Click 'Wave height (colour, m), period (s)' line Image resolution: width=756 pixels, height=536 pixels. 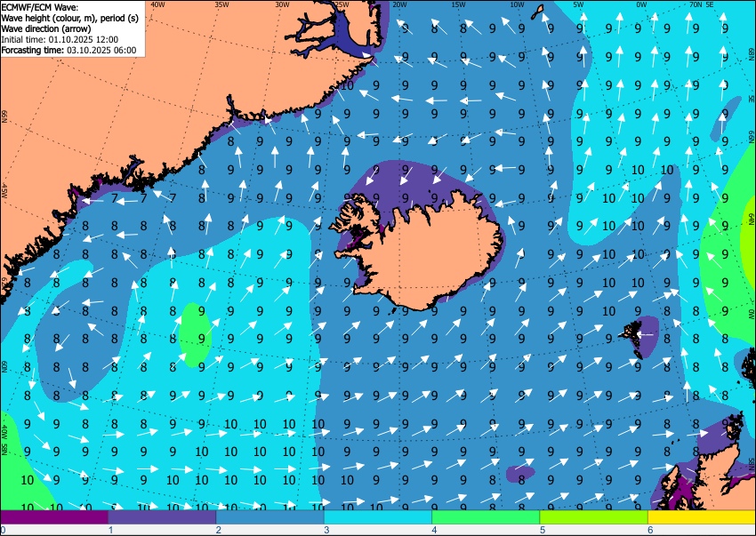point(70,18)
